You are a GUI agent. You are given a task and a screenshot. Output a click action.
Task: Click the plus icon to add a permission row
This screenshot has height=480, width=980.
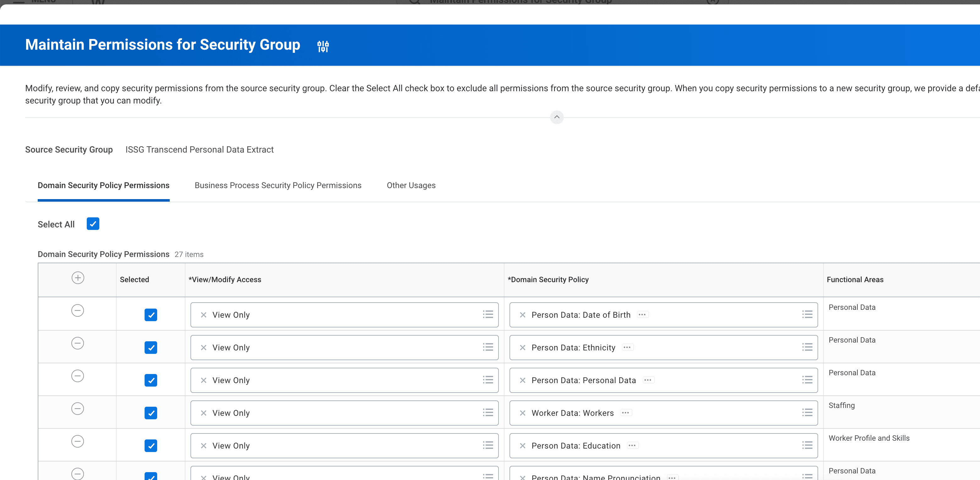point(78,278)
